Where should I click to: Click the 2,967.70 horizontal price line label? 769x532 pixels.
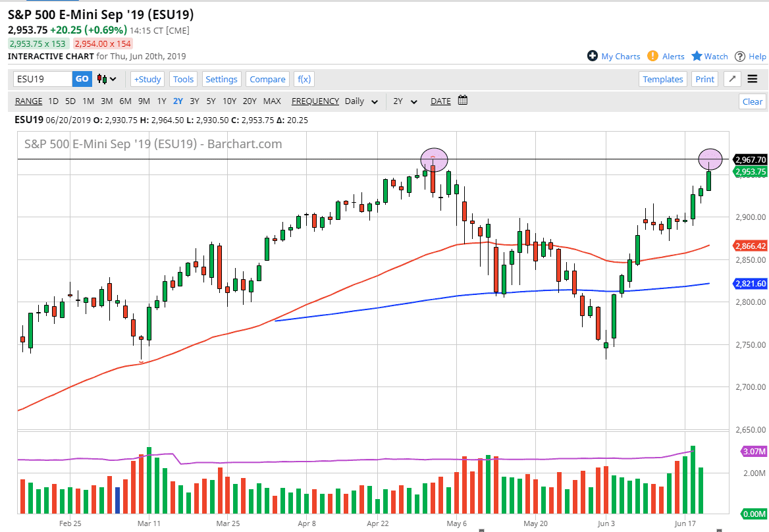(750, 160)
